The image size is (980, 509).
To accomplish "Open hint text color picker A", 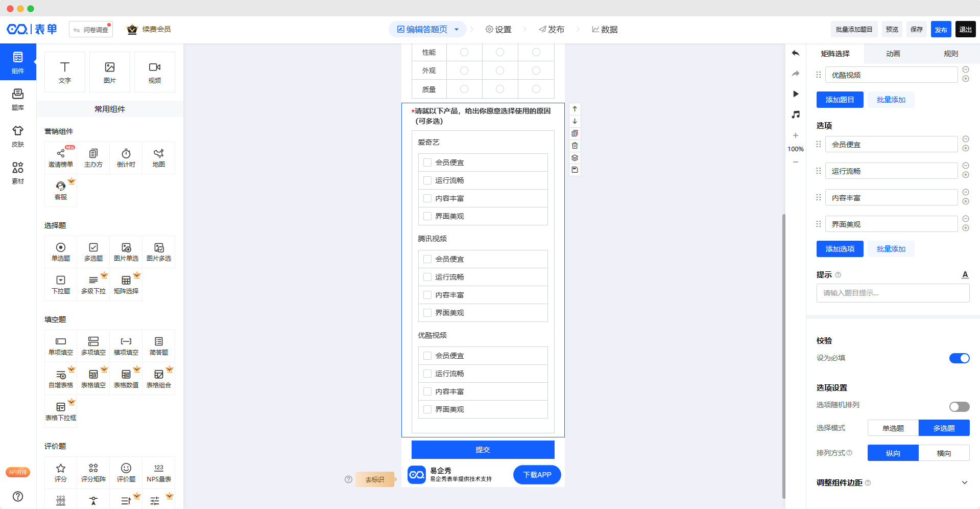I will pos(965,275).
